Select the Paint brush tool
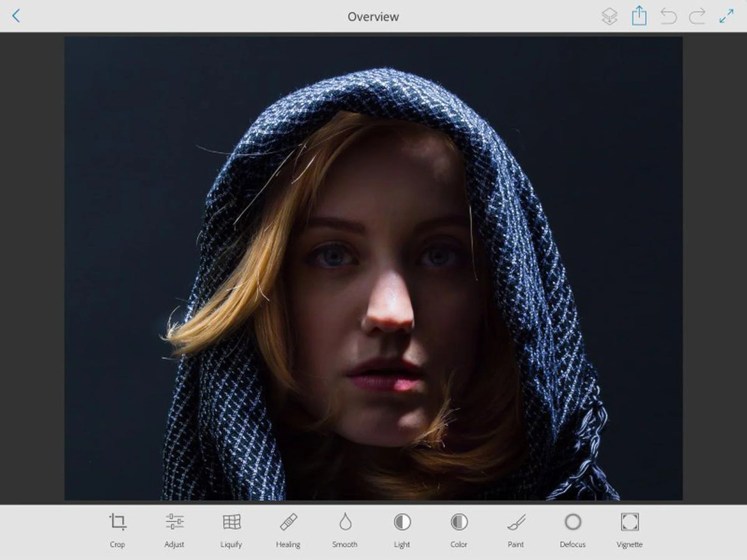747x560 pixels. point(516,522)
